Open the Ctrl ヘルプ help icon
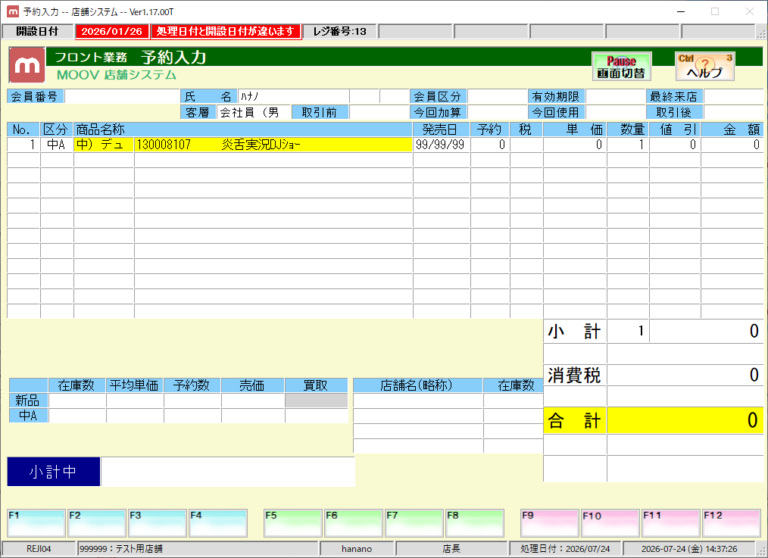Screen dimensions: 768x558 705,67
